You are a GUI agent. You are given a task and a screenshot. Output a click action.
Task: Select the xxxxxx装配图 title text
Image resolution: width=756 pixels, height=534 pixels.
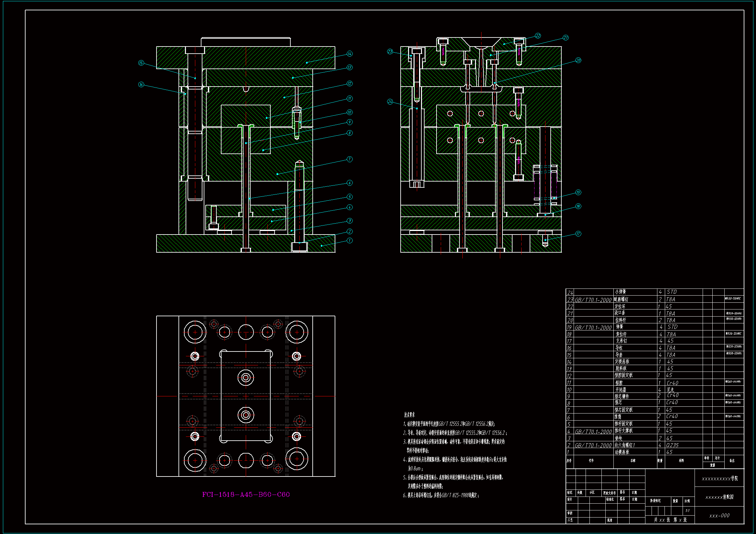click(x=719, y=497)
